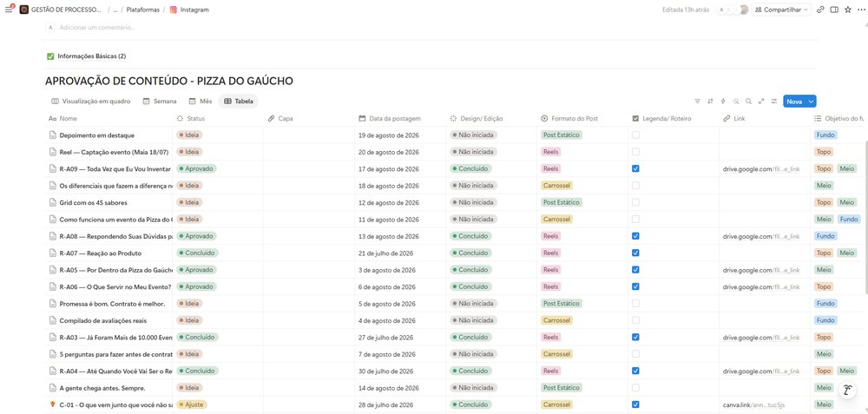Click Carrossel tag in Os diferenciais row

[x=556, y=186]
